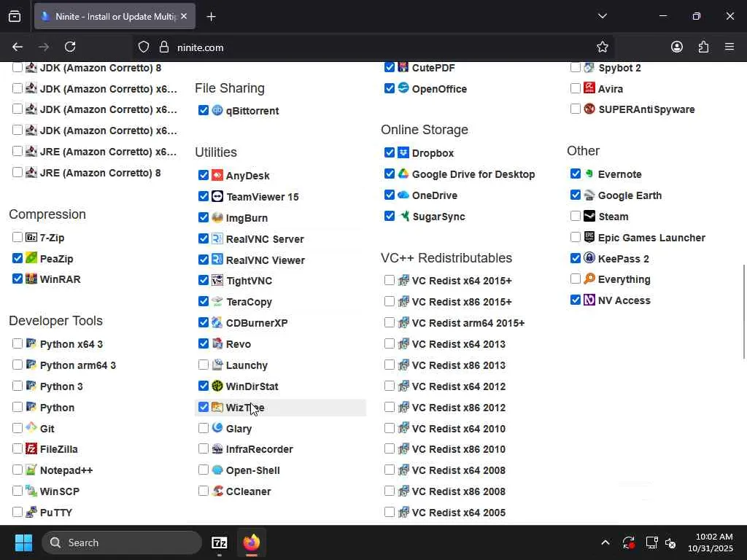747x560 pixels.
Task: Click the Epic Games Launcher icon
Action: coord(589,237)
